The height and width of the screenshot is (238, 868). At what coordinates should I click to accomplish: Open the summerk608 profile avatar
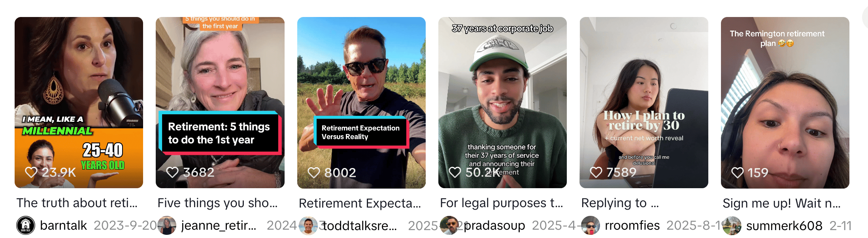(x=732, y=225)
